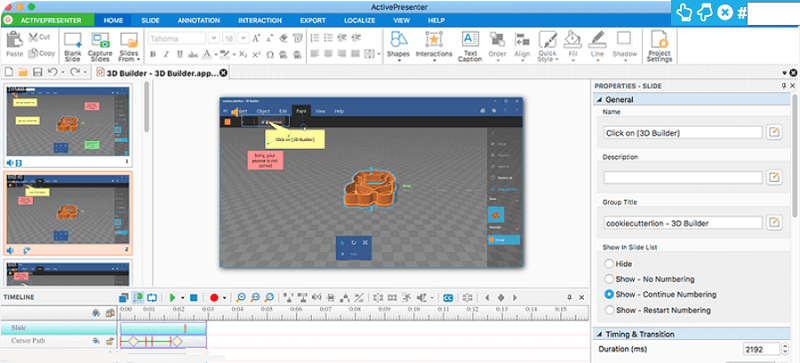Insert a special symbol (Omega)
800x363 pixels.
tap(270, 55)
